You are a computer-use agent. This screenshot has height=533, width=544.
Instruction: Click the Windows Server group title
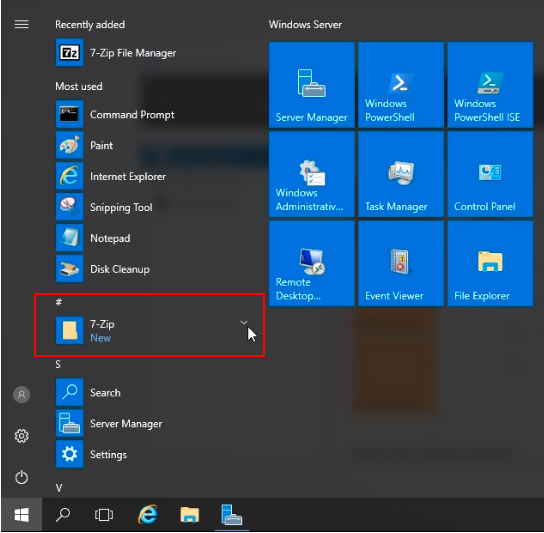[305, 25]
